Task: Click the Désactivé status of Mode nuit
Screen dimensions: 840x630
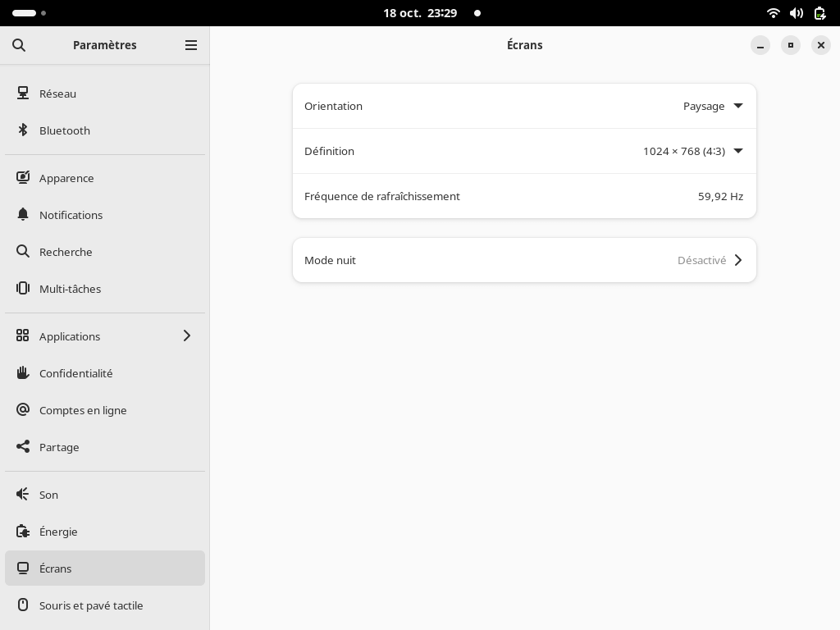Action: pyautogui.click(x=702, y=260)
